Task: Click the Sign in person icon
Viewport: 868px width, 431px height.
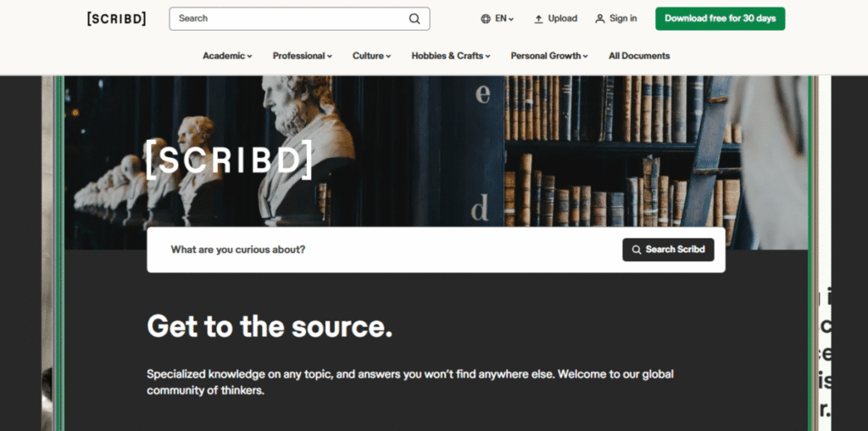Action: point(600,19)
